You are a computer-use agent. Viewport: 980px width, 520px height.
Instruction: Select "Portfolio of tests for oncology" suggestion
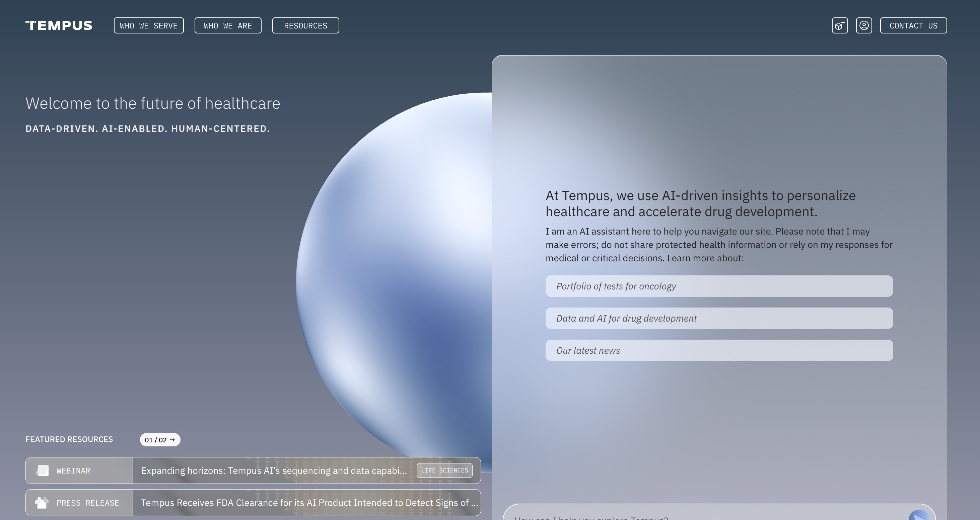coord(719,286)
